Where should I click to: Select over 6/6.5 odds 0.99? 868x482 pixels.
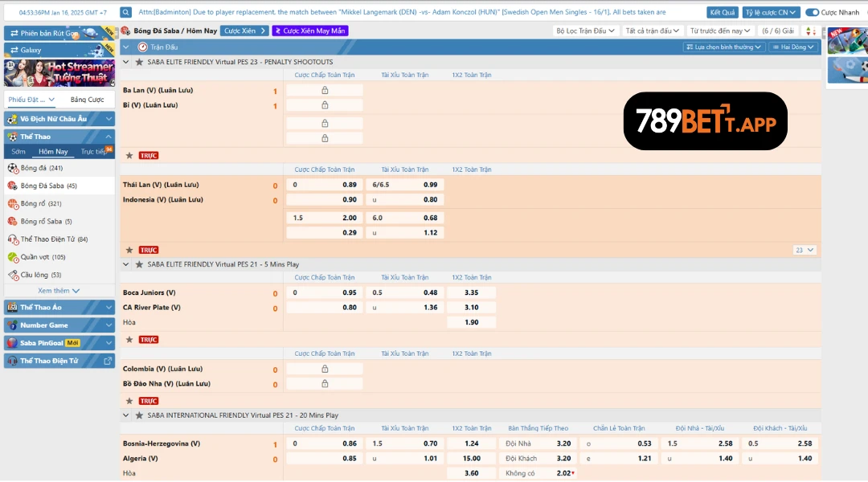pos(404,185)
